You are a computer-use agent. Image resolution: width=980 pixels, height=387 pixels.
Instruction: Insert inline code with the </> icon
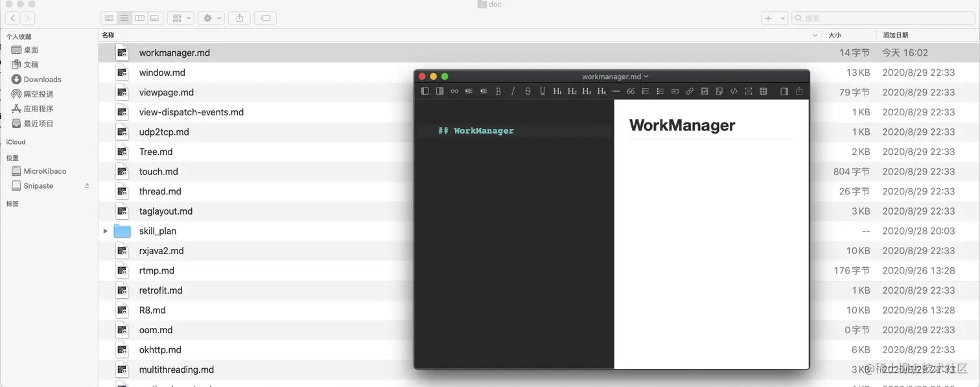pos(734,91)
